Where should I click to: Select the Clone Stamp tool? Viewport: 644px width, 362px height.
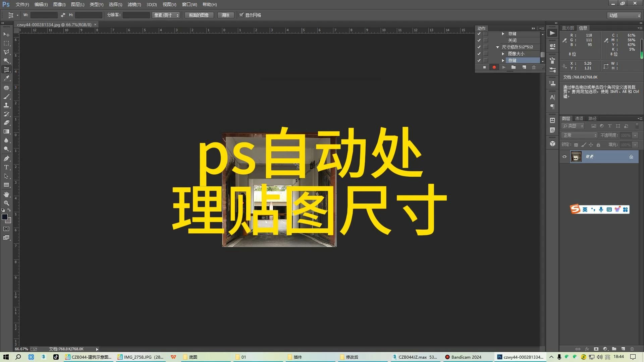[6, 106]
